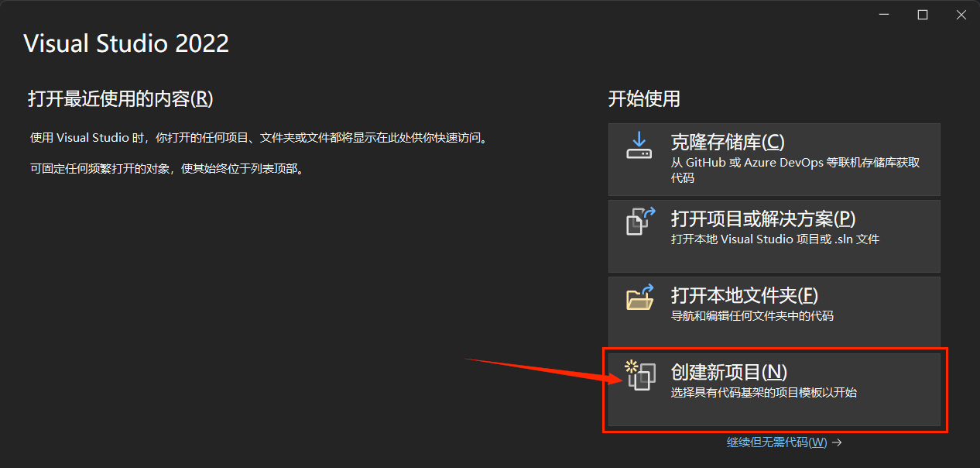This screenshot has height=468, width=980.
Task: Close the Visual Studio 2022 start window
Action: coord(961,15)
